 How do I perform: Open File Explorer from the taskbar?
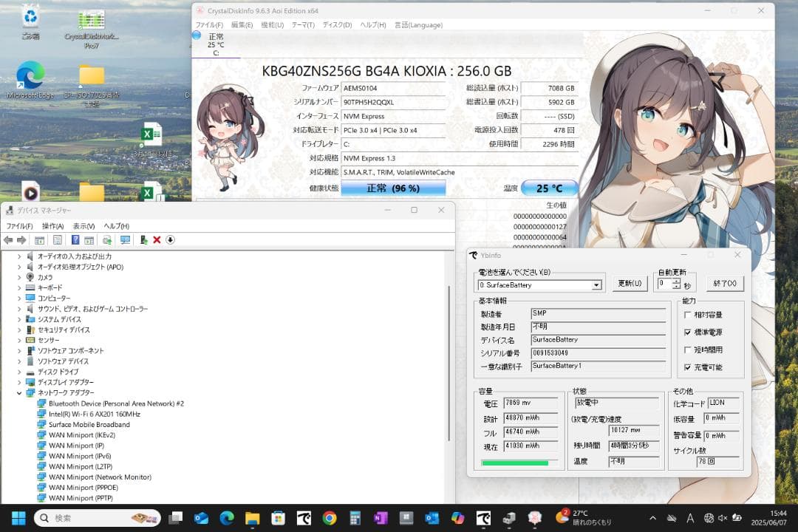tap(253, 518)
